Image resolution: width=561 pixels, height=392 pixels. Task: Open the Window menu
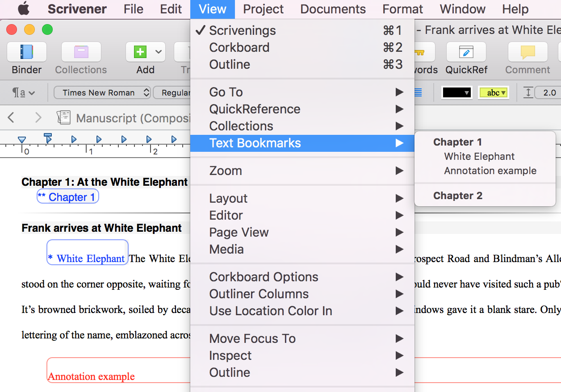click(x=463, y=9)
